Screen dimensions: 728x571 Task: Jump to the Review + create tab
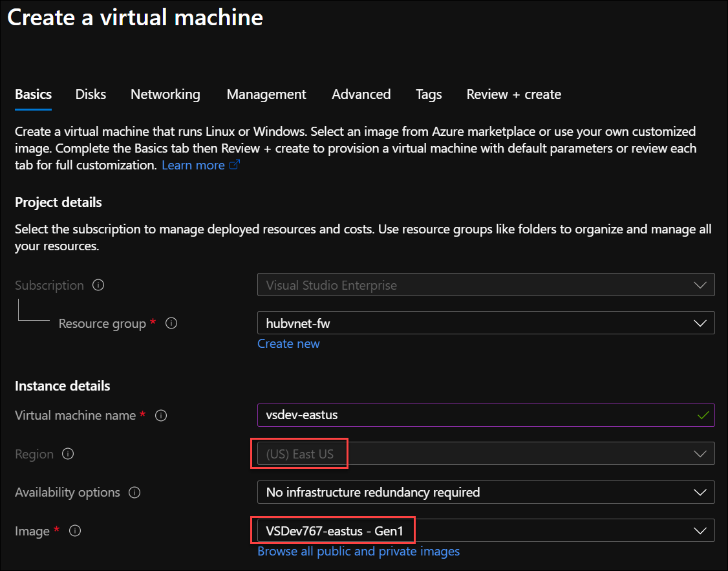point(513,94)
